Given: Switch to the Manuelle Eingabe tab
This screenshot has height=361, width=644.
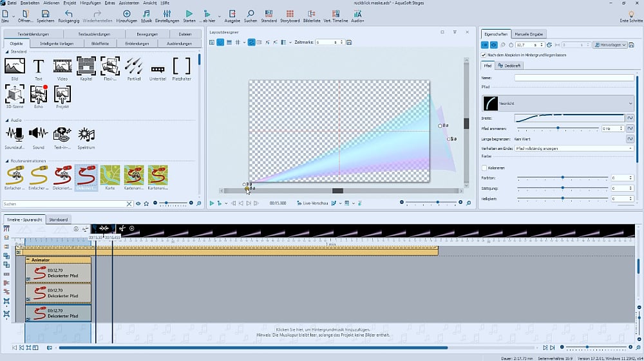Looking at the screenshot, I should coord(529,33).
